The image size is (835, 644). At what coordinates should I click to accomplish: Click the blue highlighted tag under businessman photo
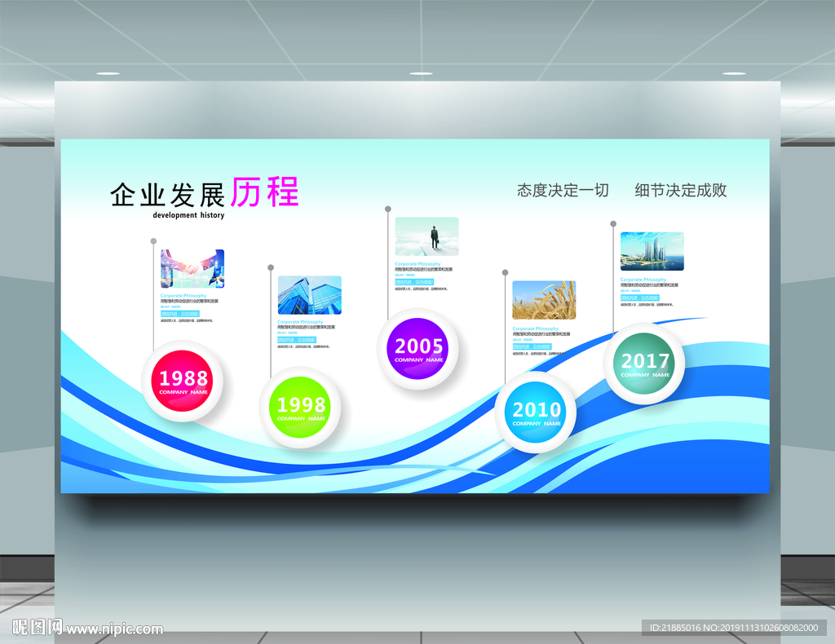point(414,282)
